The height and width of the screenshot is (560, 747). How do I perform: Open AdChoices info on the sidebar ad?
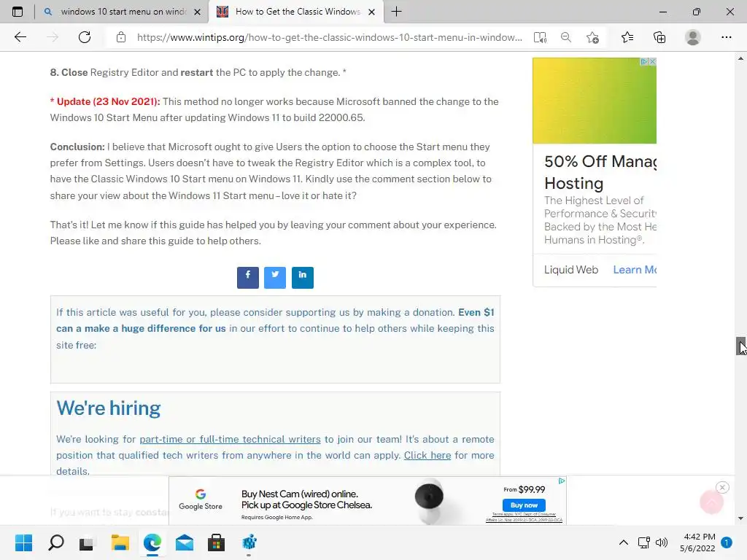644,61
